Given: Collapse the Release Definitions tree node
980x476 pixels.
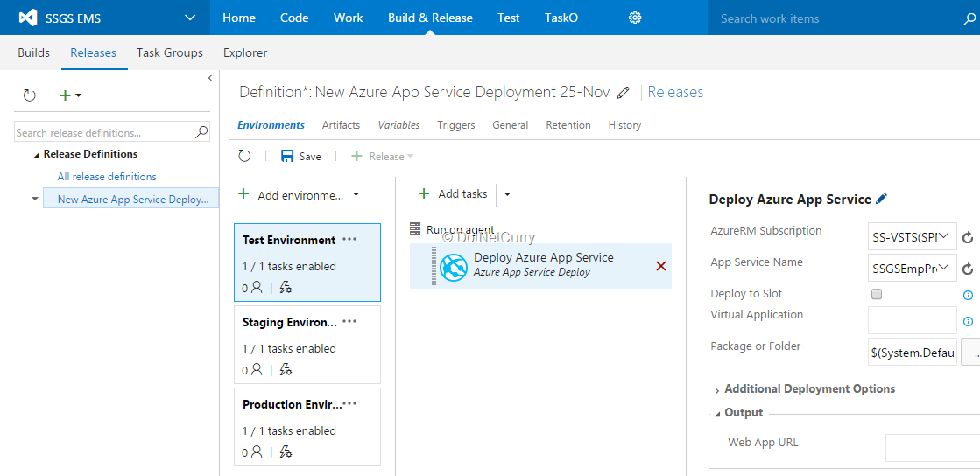Looking at the screenshot, I should (x=37, y=154).
